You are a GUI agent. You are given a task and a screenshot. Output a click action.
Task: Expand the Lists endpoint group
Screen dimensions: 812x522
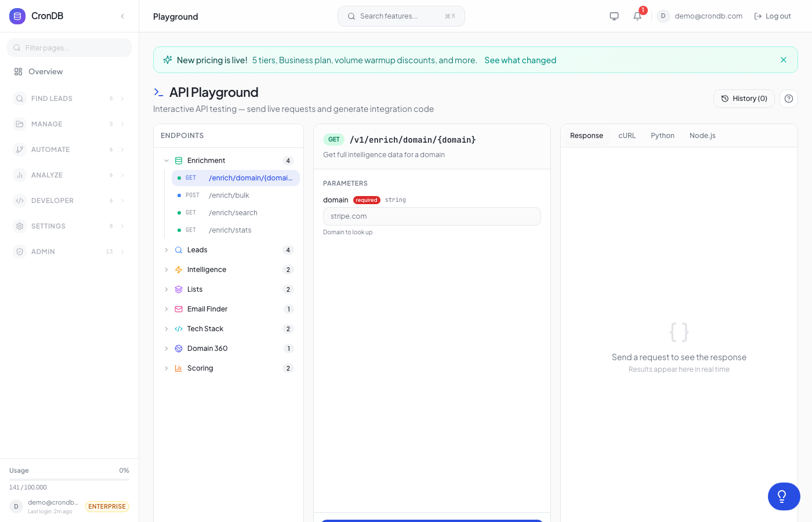click(x=166, y=289)
